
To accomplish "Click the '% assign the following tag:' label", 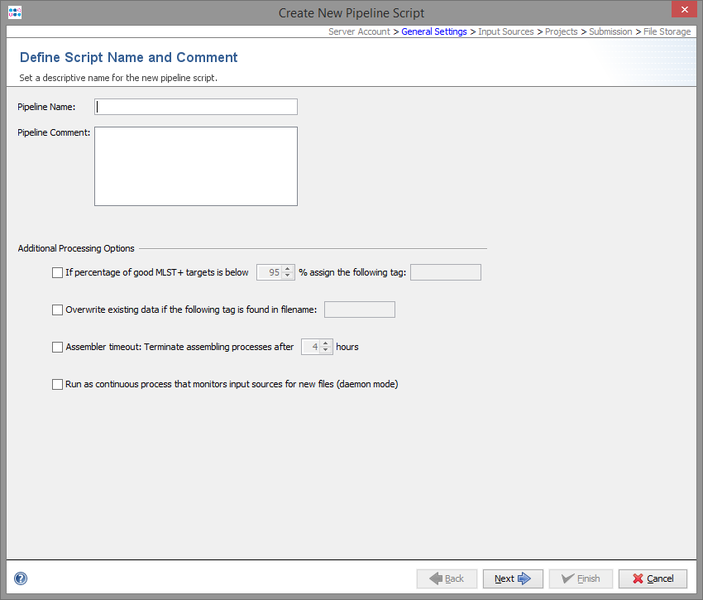I will tap(352, 273).
